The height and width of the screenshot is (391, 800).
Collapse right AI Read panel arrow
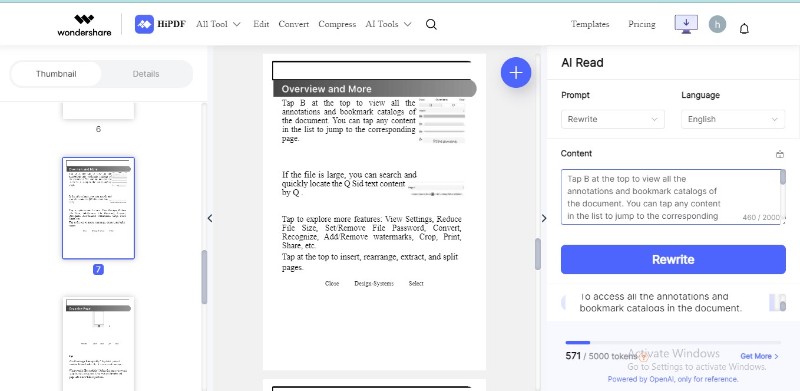[543, 218]
